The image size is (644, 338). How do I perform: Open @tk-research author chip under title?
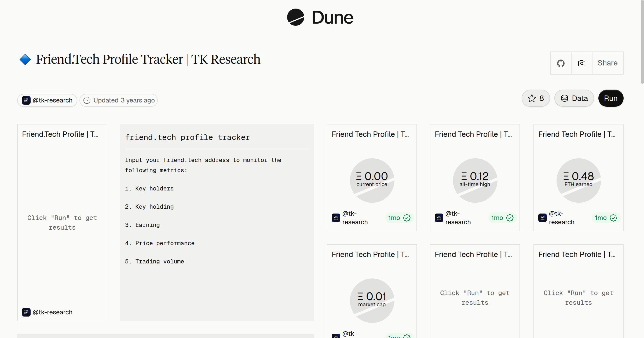(x=47, y=100)
